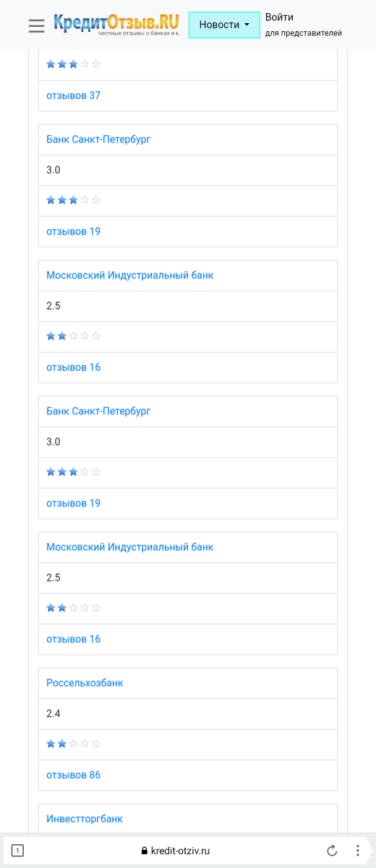Open the browser three-dot menu
The width and height of the screenshot is (376, 868).
click(x=357, y=851)
